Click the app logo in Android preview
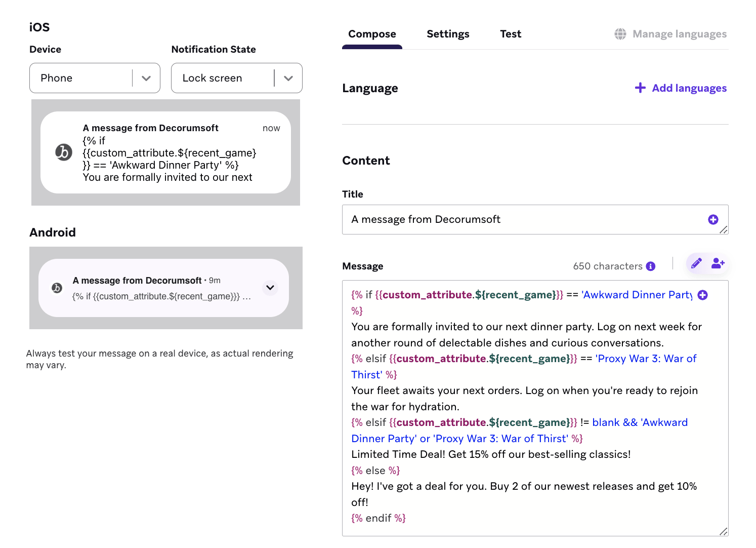756x548 pixels. tap(57, 288)
